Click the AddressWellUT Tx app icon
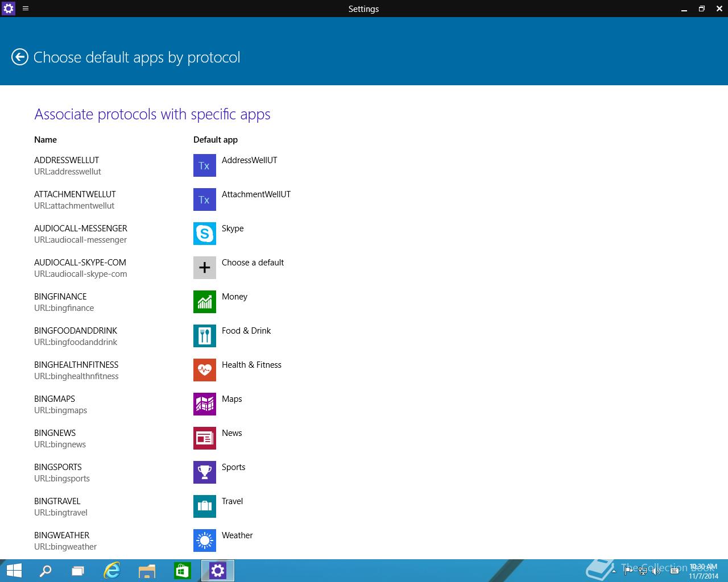Viewport: 728px width, 582px height. click(x=205, y=165)
